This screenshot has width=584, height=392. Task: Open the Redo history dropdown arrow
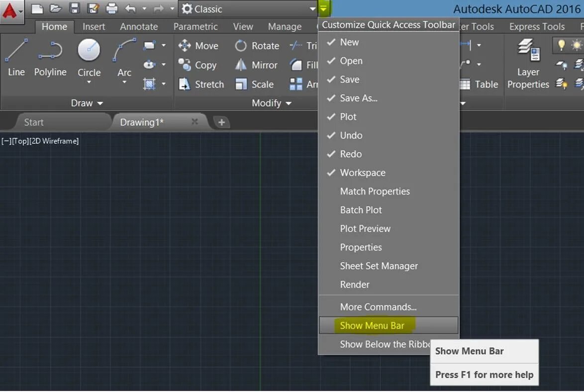coord(172,8)
